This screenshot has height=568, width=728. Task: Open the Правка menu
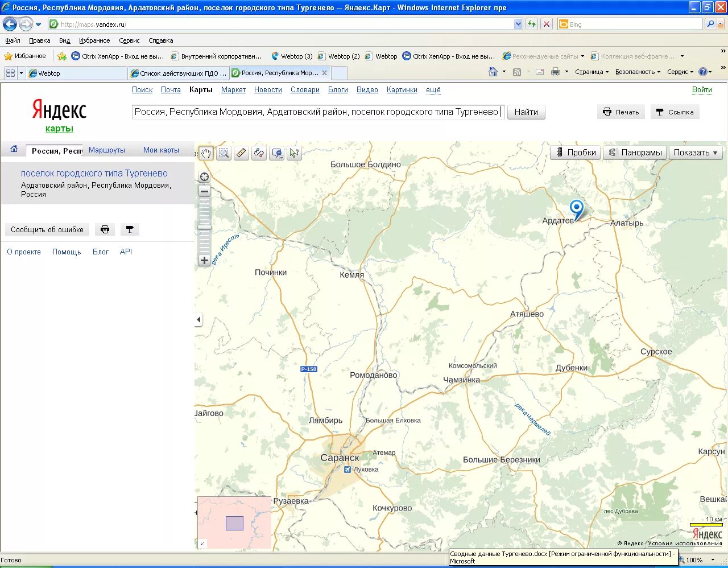pyautogui.click(x=40, y=40)
